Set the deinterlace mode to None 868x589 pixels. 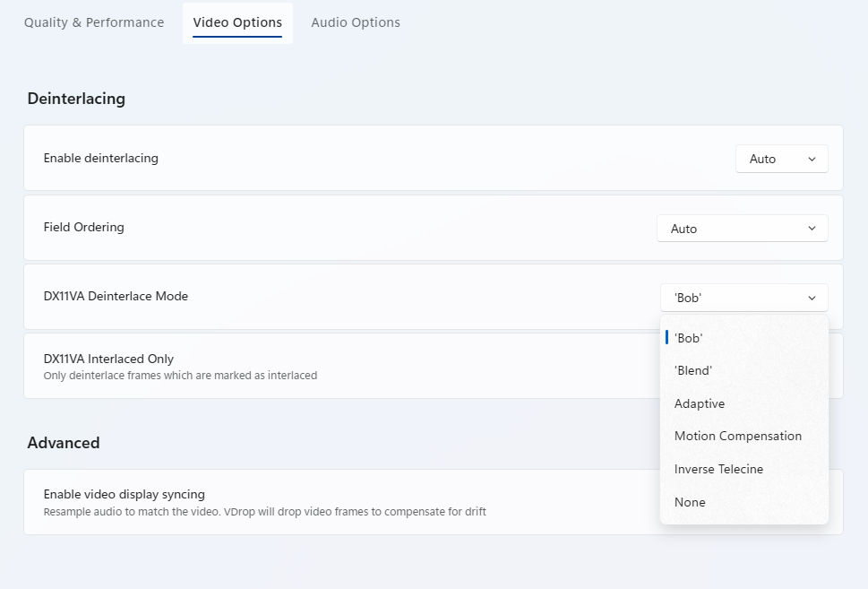click(690, 502)
